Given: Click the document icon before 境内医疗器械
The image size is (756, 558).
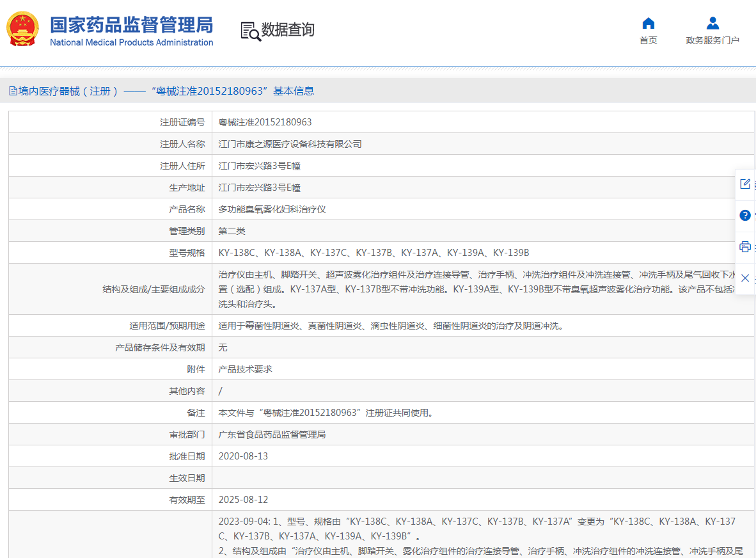Looking at the screenshot, I should point(13,91).
